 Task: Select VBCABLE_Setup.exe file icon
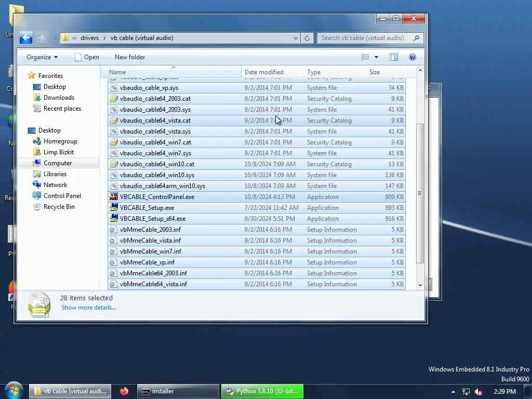click(x=114, y=207)
